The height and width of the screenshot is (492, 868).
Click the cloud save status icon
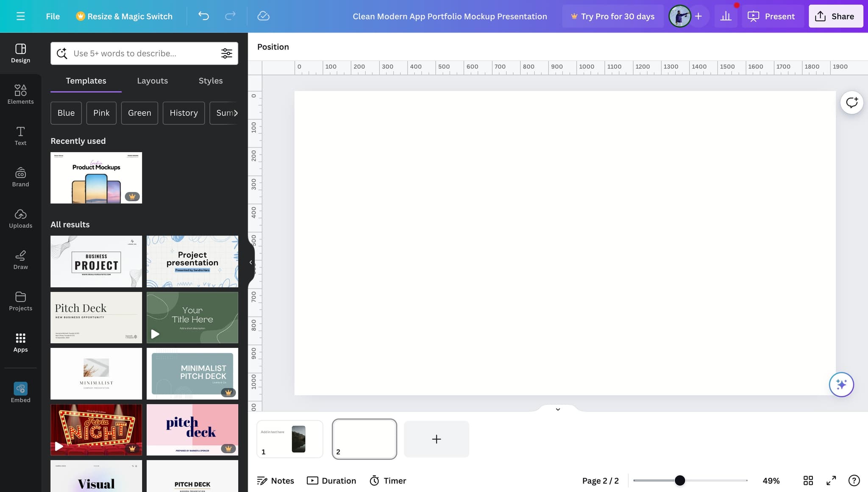(x=263, y=16)
